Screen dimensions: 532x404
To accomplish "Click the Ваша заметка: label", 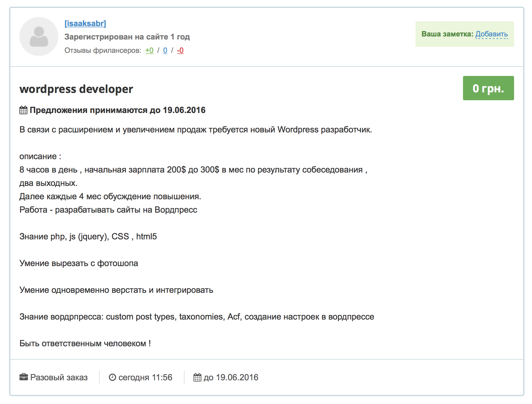I will pos(447,34).
